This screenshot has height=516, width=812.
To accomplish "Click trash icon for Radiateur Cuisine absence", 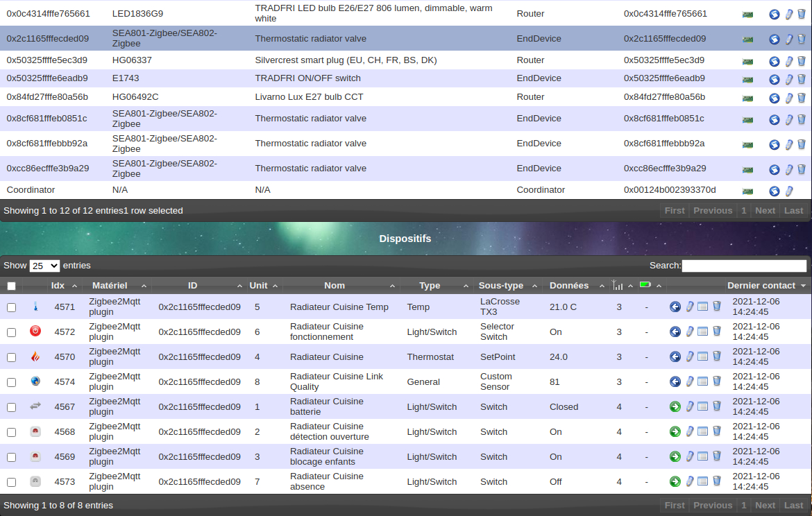I will [x=717, y=481].
